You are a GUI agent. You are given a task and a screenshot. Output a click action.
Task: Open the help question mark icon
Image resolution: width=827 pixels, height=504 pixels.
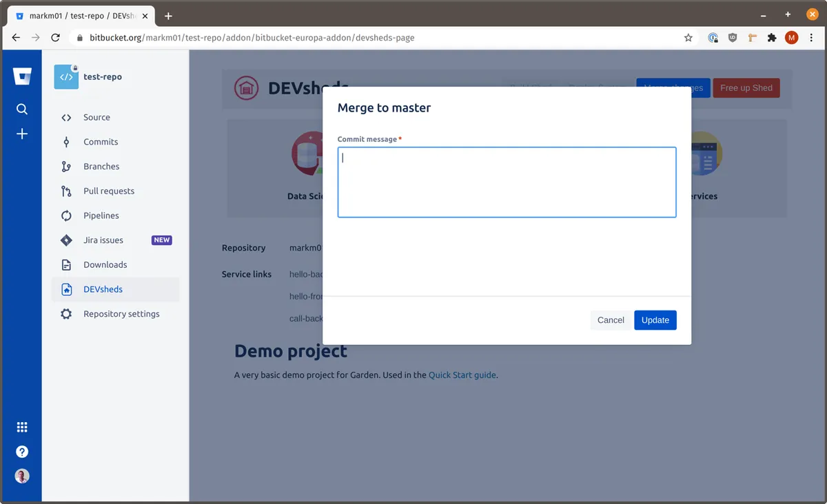point(22,452)
